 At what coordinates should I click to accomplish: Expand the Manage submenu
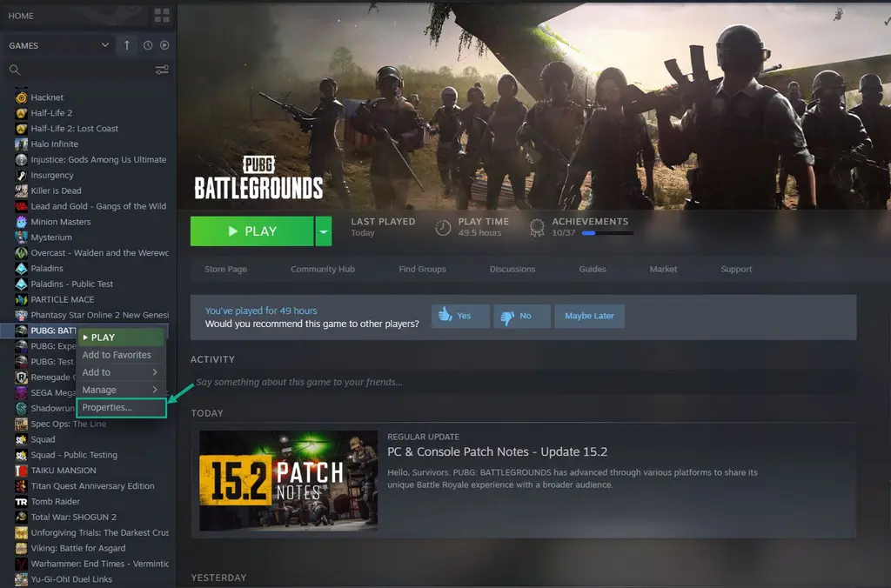coord(121,390)
